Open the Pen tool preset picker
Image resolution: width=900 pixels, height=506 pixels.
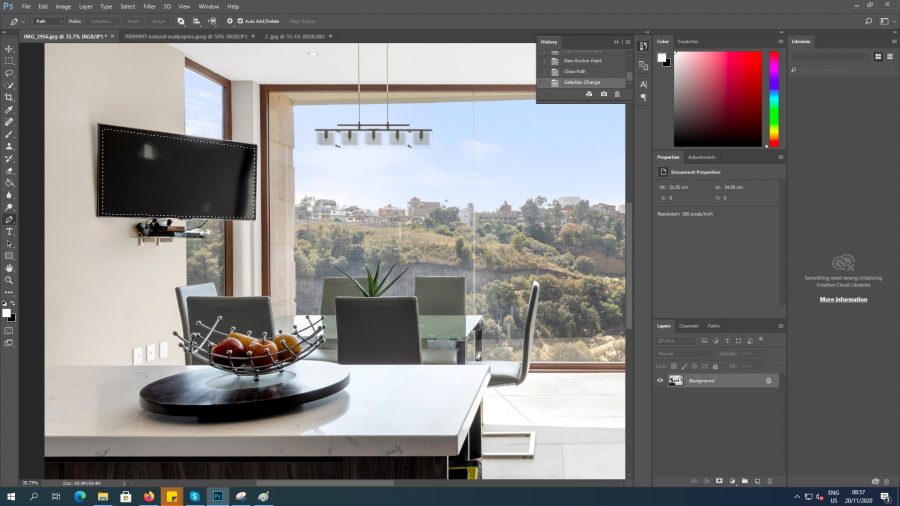17,21
